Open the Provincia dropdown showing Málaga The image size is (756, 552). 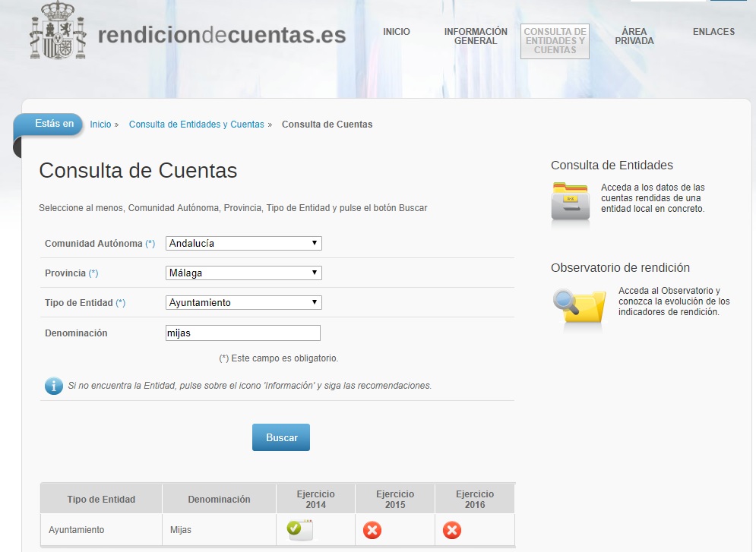[243, 273]
